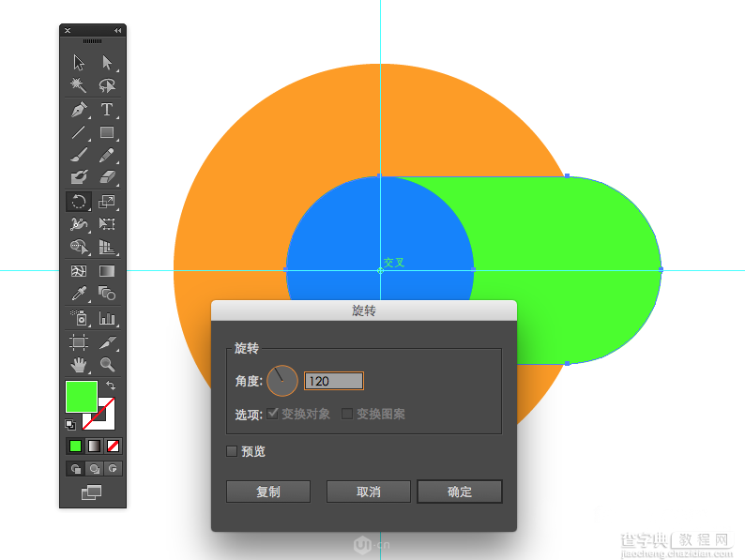Viewport: 745px width, 560px height.
Task: Select the Magic Wand tool
Action: [x=79, y=85]
